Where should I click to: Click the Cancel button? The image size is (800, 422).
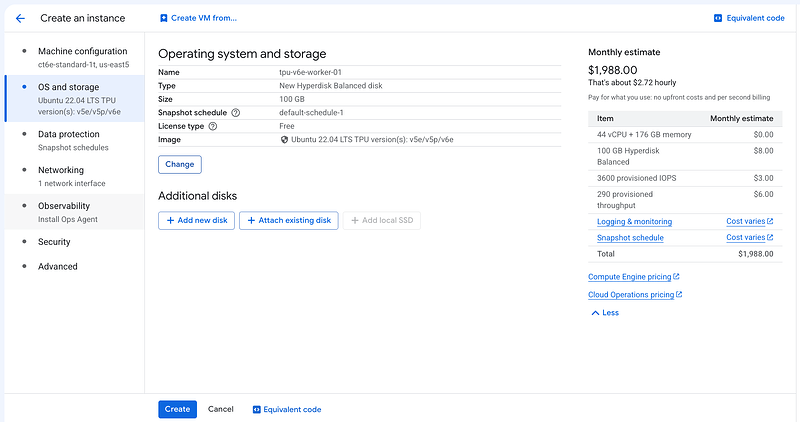pyautogui.click(x=220, y=409)
